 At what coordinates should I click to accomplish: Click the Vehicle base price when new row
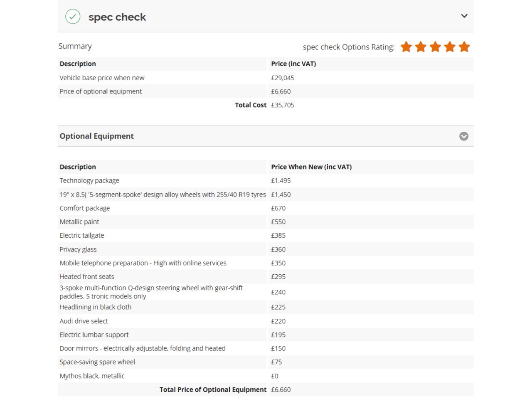(x=102, y=78)
